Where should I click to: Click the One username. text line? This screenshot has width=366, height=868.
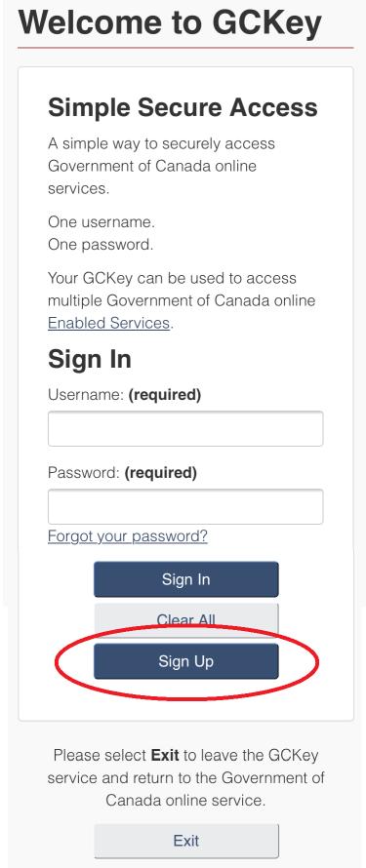pos(102,222)
